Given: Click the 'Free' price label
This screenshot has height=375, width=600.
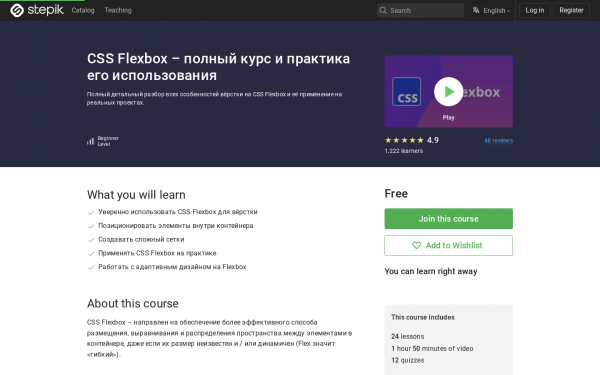Looking at the screenshot, I should pyautogui.click(x=396, y=194).
